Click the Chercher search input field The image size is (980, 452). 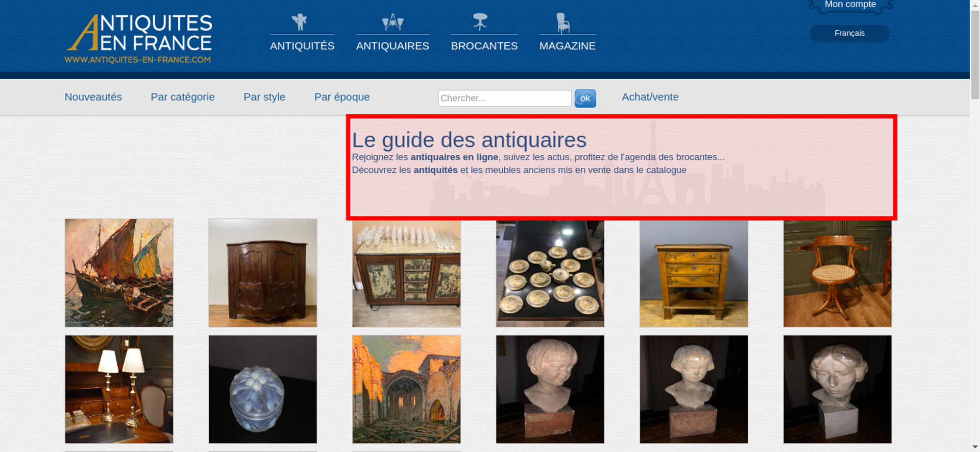(505, 98)
